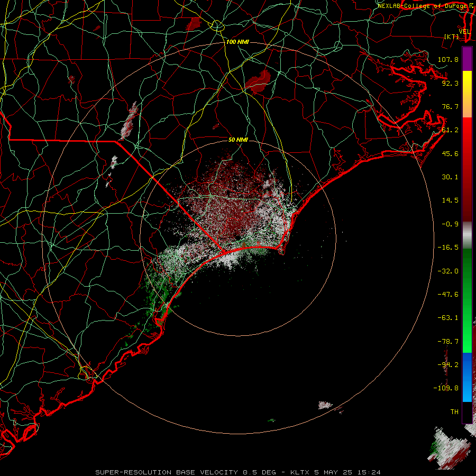Click the -47.6 legend value

point(448,295)
